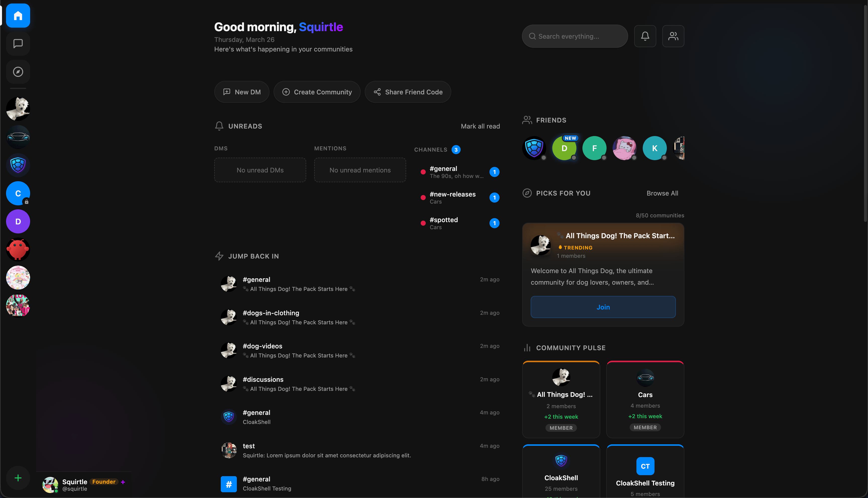Click the green plus to add a community

pyautogui.click(x=18, y=478)
